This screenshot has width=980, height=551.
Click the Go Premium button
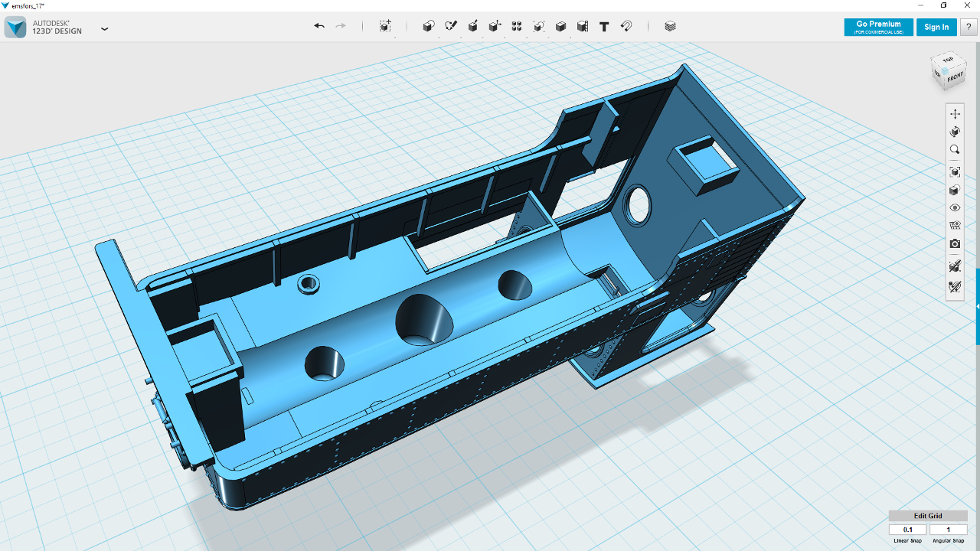[879, 27]
